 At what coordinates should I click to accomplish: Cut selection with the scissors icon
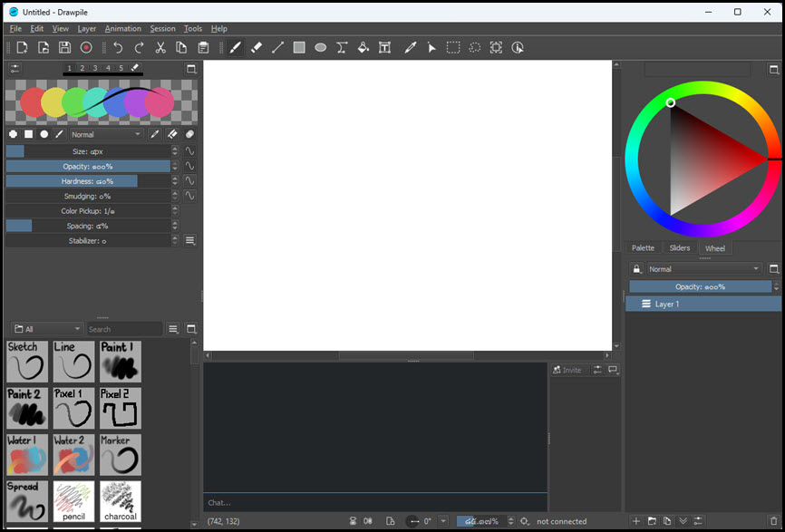(x=160, y=47)
